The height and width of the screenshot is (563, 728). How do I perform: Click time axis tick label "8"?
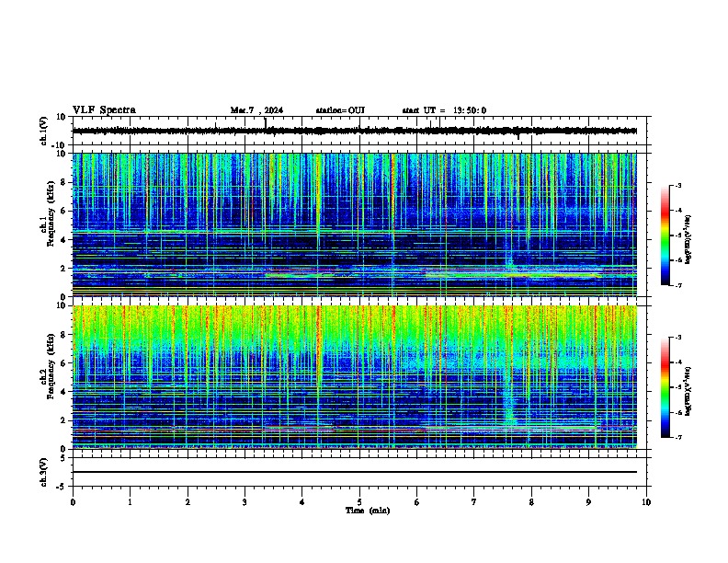pos(531,502)
